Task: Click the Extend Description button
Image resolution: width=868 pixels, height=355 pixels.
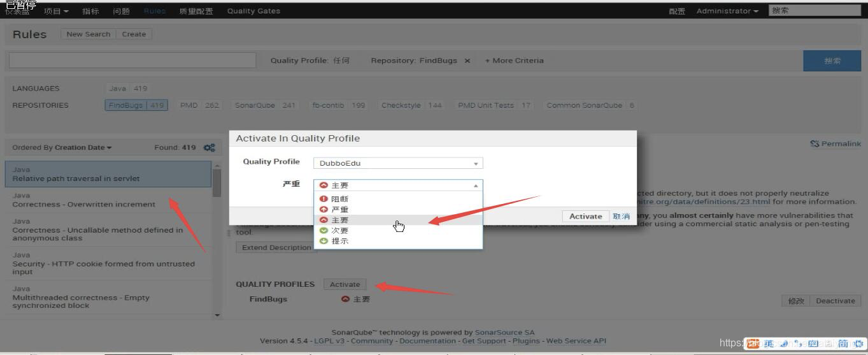Action: [275, 247]
